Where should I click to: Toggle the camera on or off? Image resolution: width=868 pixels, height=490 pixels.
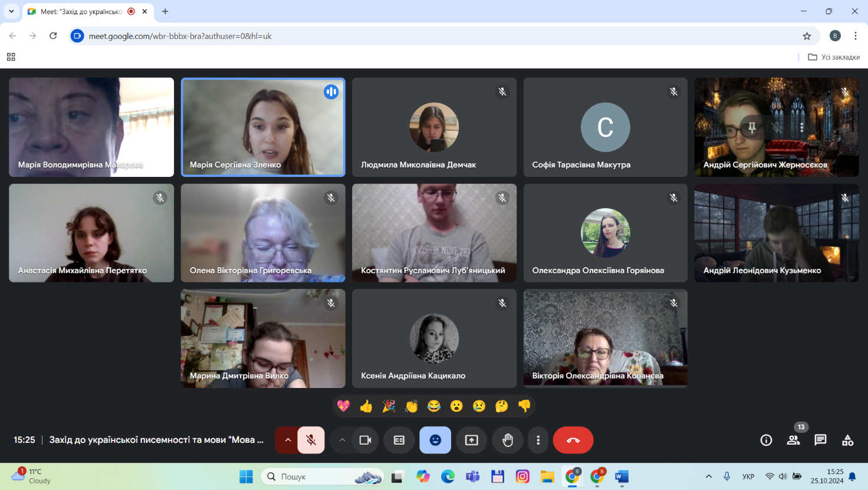coord(365,440)
